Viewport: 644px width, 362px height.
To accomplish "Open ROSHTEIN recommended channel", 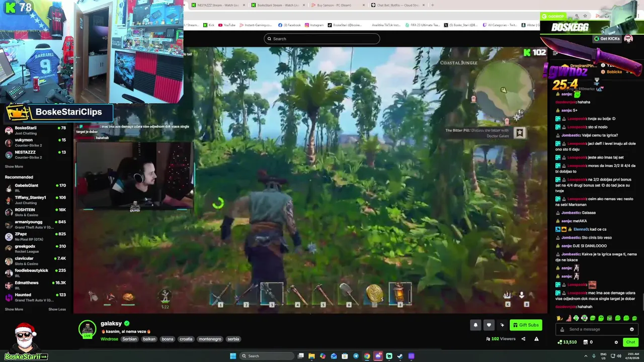I will [x=35, y=212].
